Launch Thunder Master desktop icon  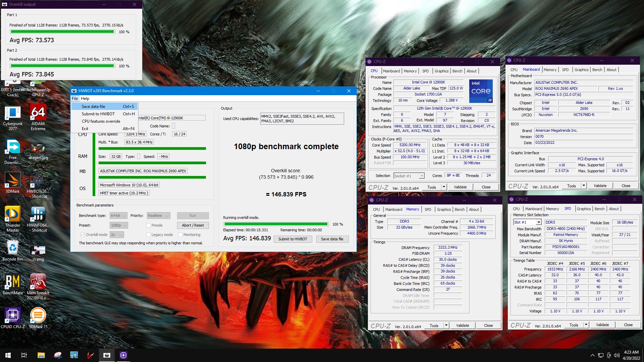[x=13, y=219]
